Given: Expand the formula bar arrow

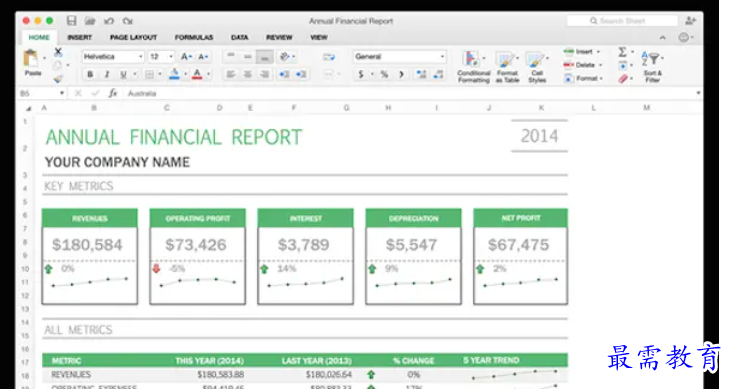Looking at the screenshot, I should coord(698,93).
